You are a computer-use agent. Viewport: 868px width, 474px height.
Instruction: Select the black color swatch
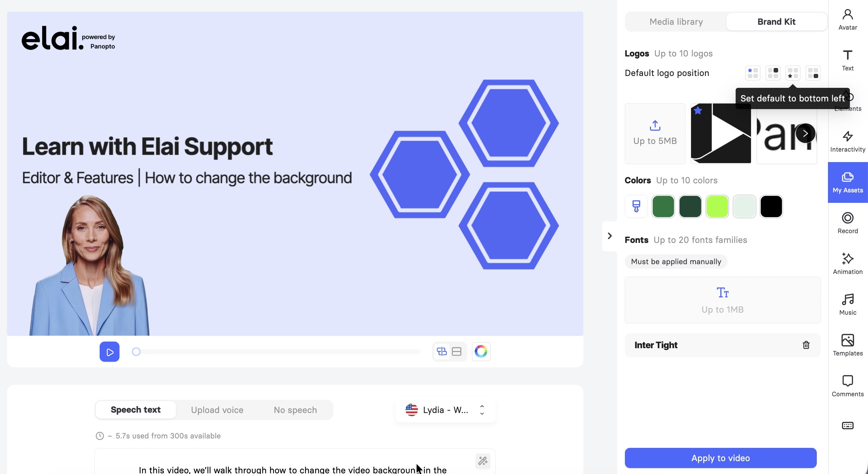(771, 206)
